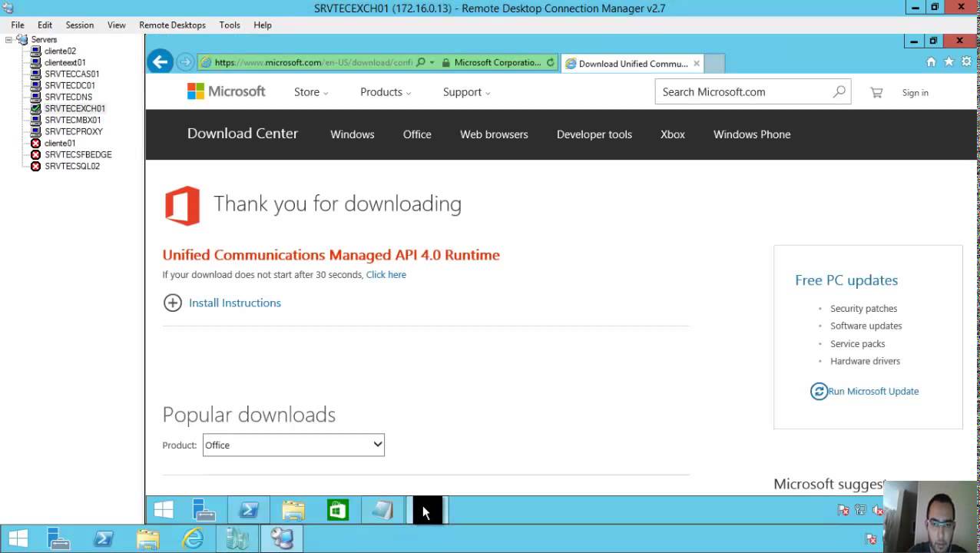Open the Internet Explorer Home icon

point(931,62)
